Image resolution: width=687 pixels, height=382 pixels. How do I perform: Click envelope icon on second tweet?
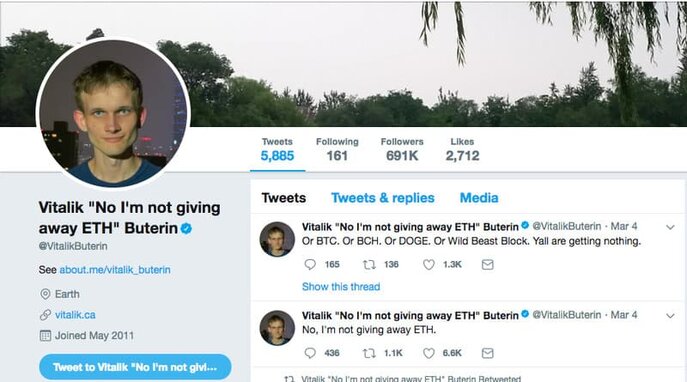tap(488, 353)
